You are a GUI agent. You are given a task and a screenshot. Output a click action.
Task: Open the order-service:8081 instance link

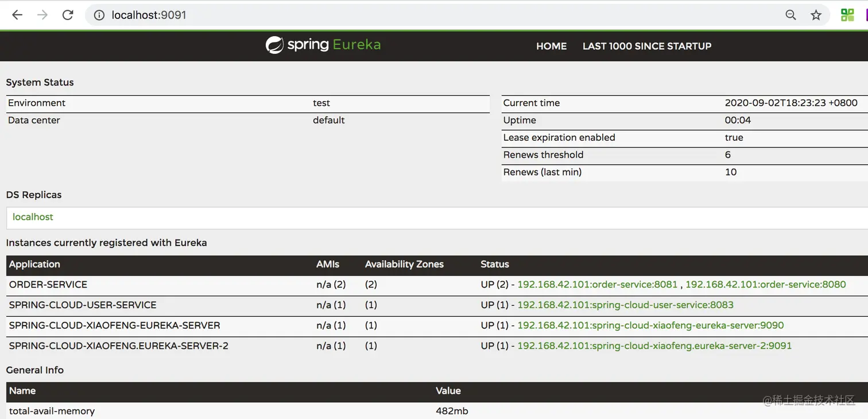[x=598, y=284]
